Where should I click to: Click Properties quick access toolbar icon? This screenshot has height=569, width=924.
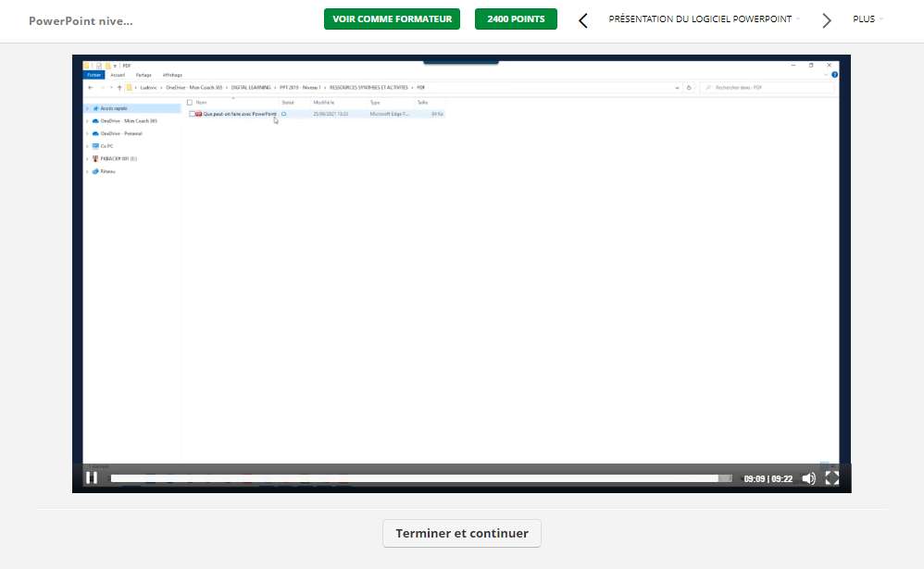pyautogui.click(x=99, y=66)
